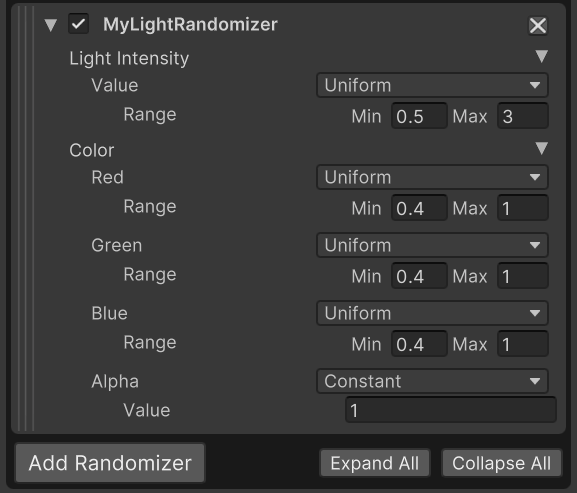The width and height of the screenshot is (577, 493).
Task: Collapse the Color section arrow
Action: (x=541, y=148)
